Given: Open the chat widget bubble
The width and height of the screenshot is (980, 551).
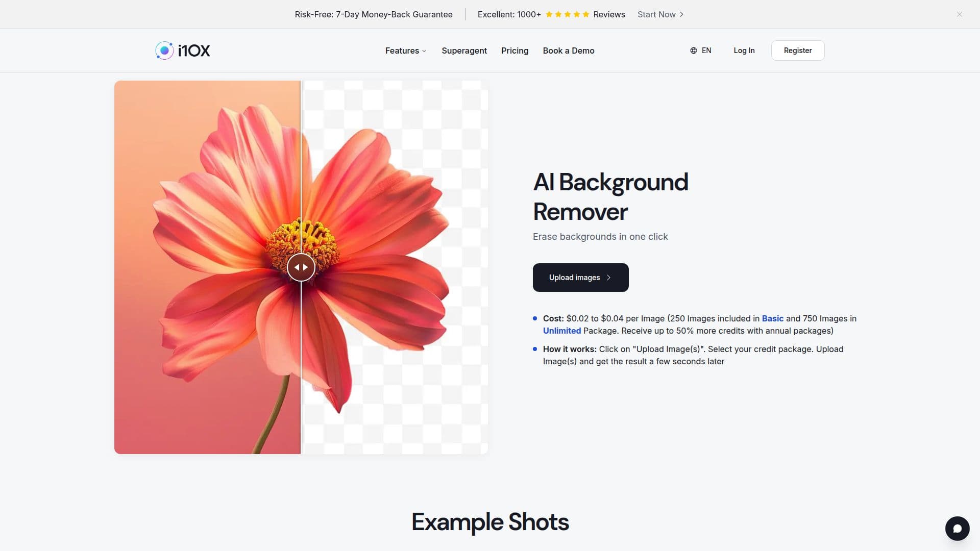Looking at the screenshot, I should (x=957, y=529).
